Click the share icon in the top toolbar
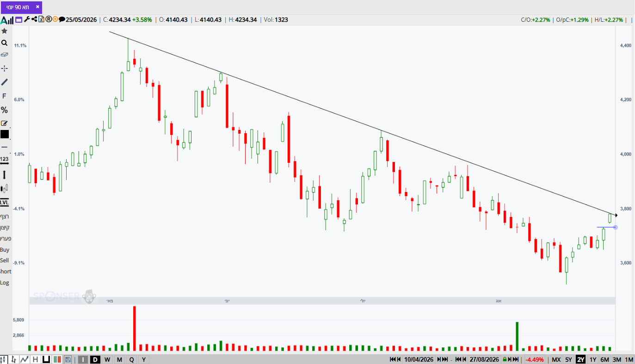This screenshot has height=364, width=635. click(34, 19)
